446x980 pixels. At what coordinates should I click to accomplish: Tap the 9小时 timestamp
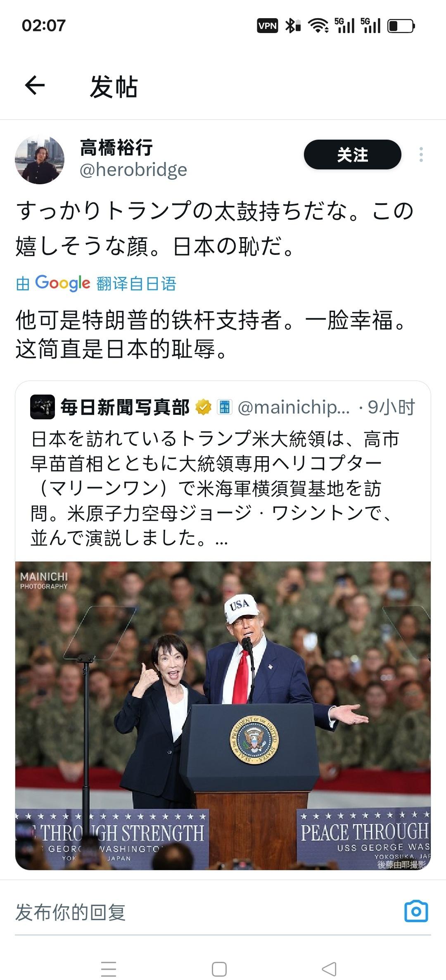391,407
